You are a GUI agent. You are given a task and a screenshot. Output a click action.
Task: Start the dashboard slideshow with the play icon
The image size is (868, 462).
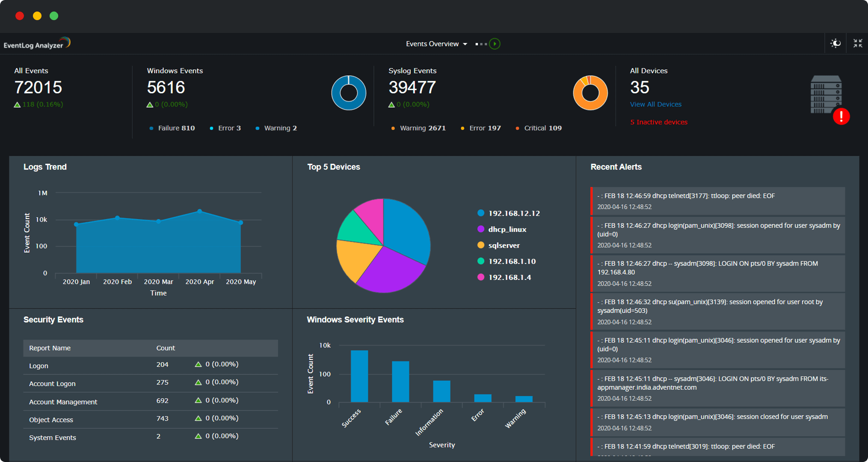tap(495, 43)
